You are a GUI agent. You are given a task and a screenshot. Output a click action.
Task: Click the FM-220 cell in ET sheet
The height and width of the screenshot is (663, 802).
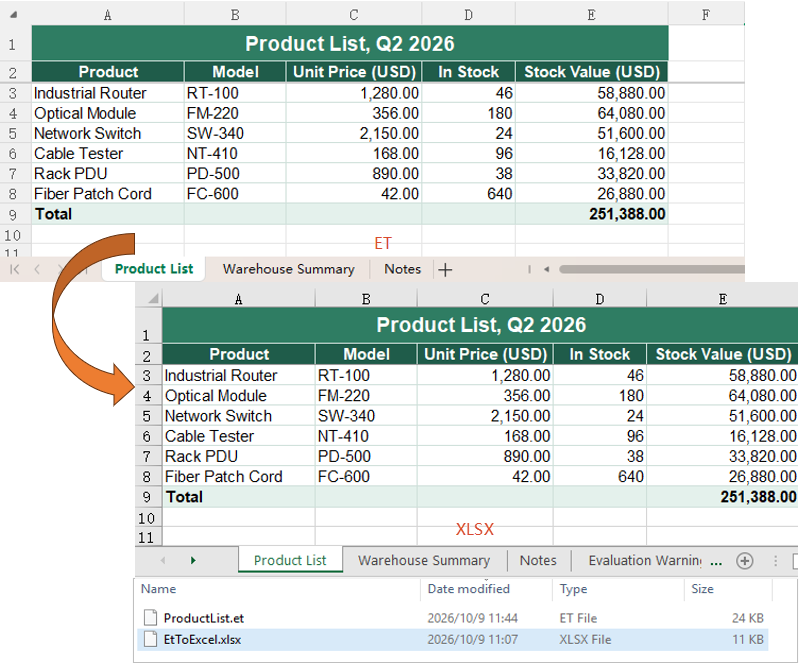[235, 113]
